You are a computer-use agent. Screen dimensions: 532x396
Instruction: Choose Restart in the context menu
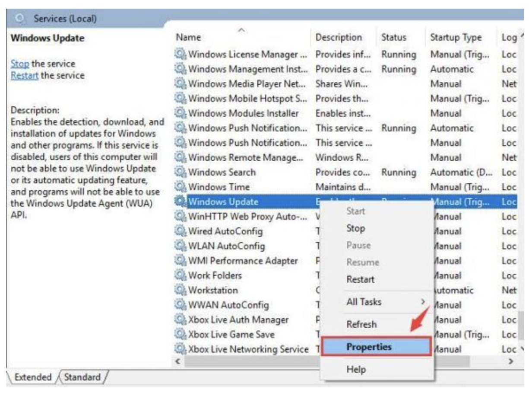click(x=361, y=279)
